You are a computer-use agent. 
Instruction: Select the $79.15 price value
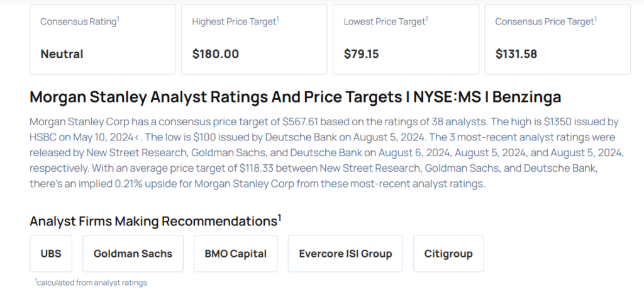point(361,54)
